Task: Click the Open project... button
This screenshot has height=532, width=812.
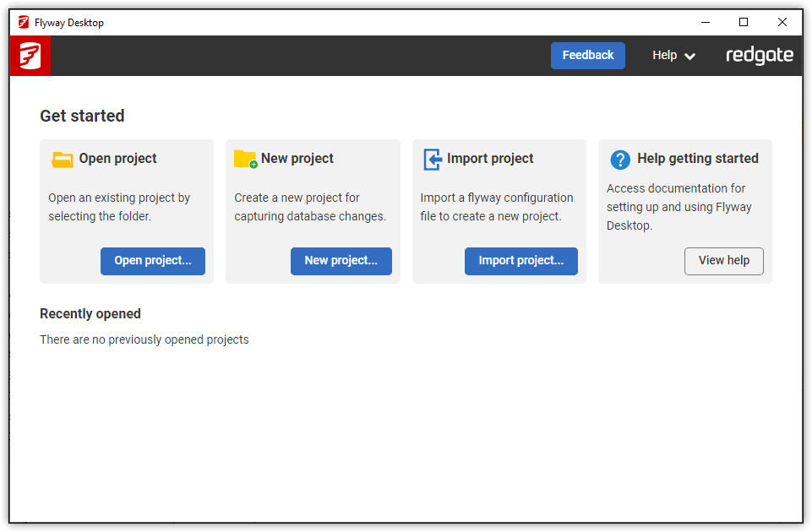Action: (x=153, y=261)
